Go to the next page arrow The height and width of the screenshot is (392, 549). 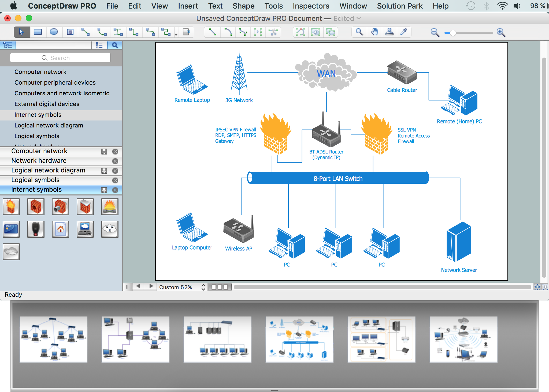pyautogui.click(x=151, y=286)
